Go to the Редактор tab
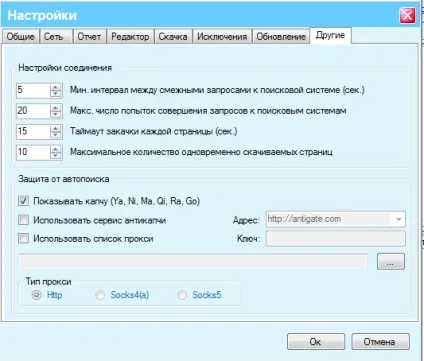Screen dimensions: 424x361 tap(130, 36)
